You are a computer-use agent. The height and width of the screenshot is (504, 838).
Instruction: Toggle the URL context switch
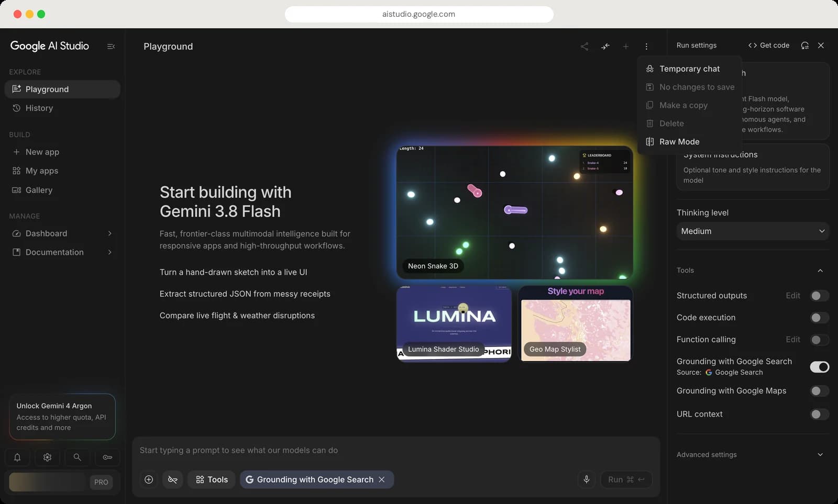pos(820,415)
